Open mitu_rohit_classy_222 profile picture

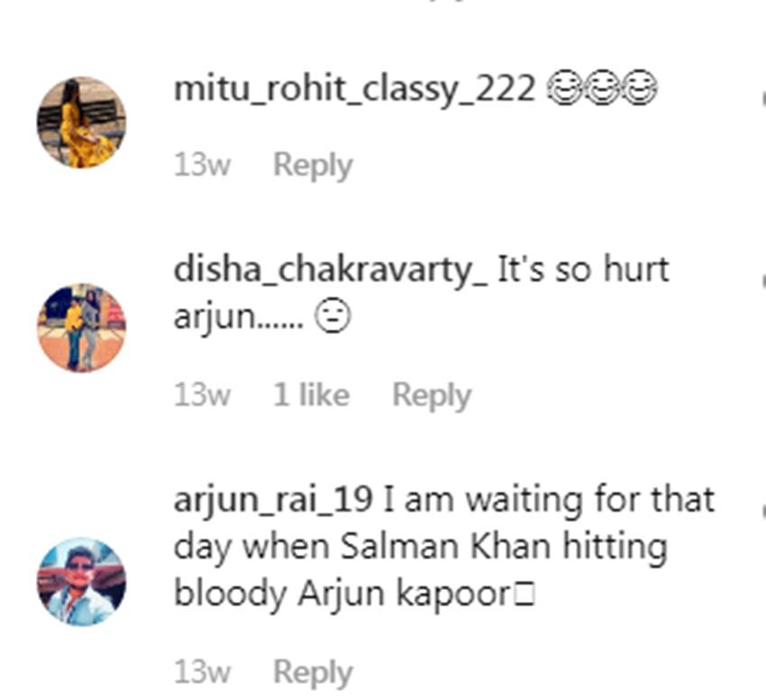tap(82, 123)
